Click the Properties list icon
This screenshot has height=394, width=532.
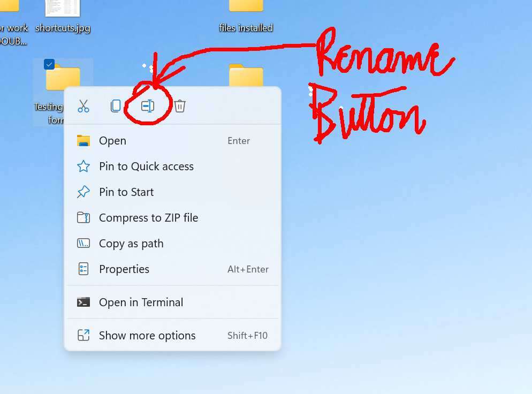83,269
